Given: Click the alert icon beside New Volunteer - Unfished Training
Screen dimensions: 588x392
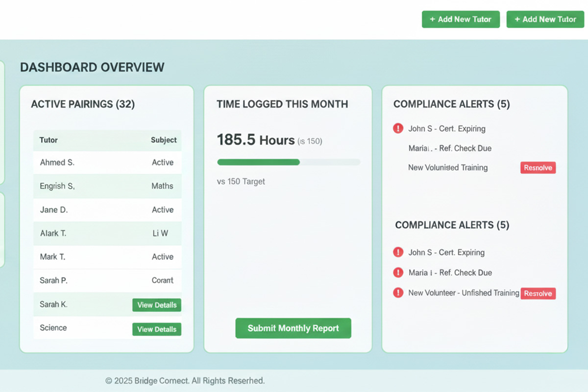Looking at the screenshot, I should (x=398, y=293).
